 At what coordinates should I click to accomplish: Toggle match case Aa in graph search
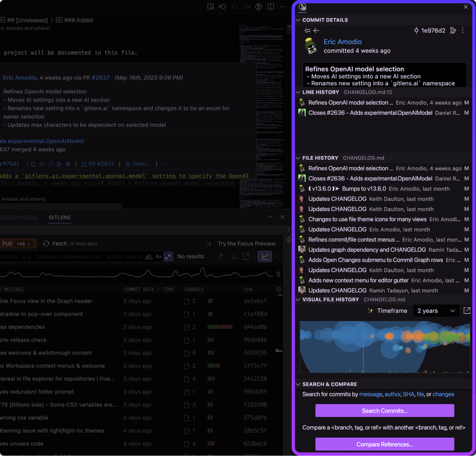point(159,256)
